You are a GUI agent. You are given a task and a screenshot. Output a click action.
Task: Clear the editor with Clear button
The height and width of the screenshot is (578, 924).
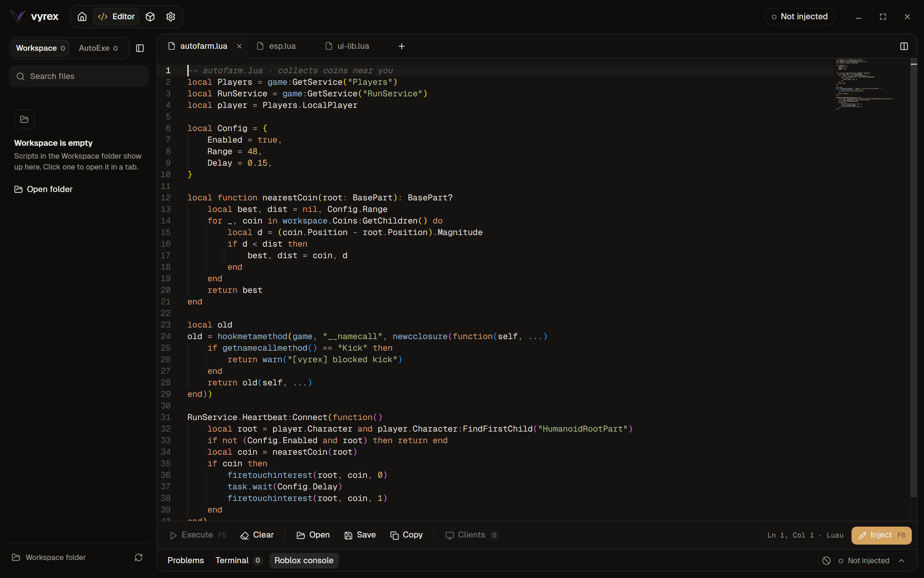[257, 535]
